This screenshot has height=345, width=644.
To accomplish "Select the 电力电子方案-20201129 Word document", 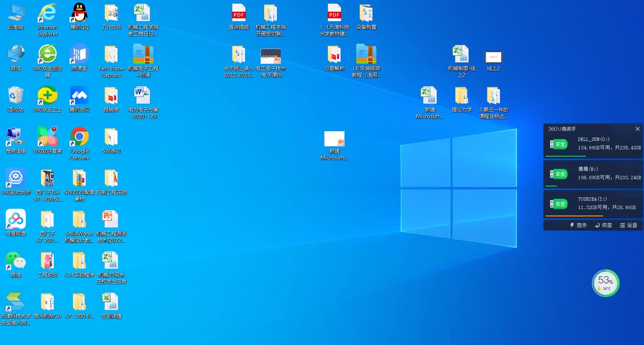I will pos(143,103).
